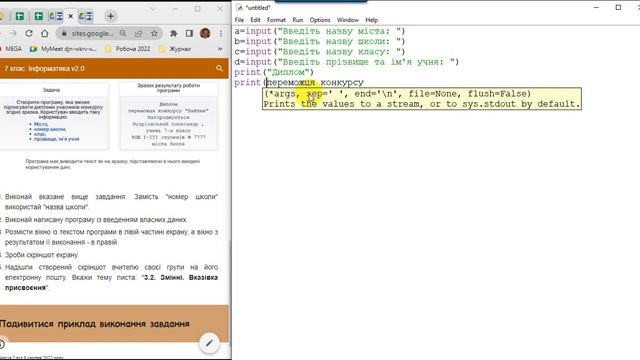Open the Робоча 2022 bookmark folder
Image resolution: width=640 pixels, height=360 pixels.
[127, 49]
